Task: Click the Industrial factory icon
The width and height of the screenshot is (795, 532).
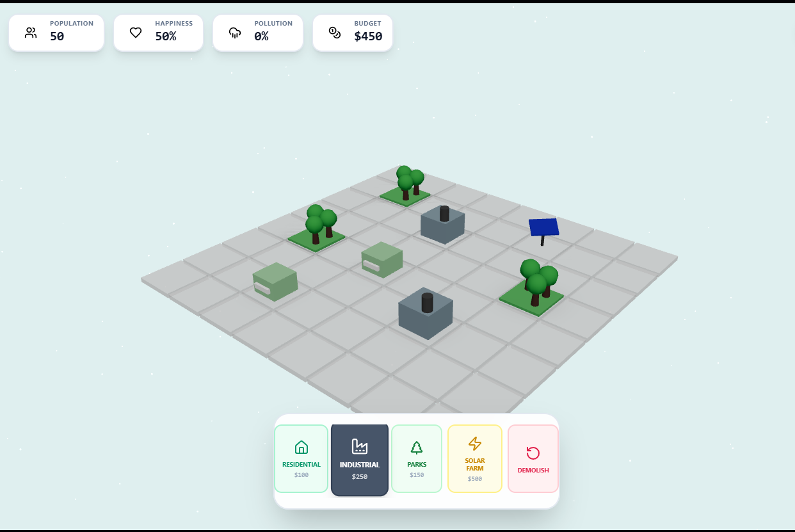Action: pos(360,446)
